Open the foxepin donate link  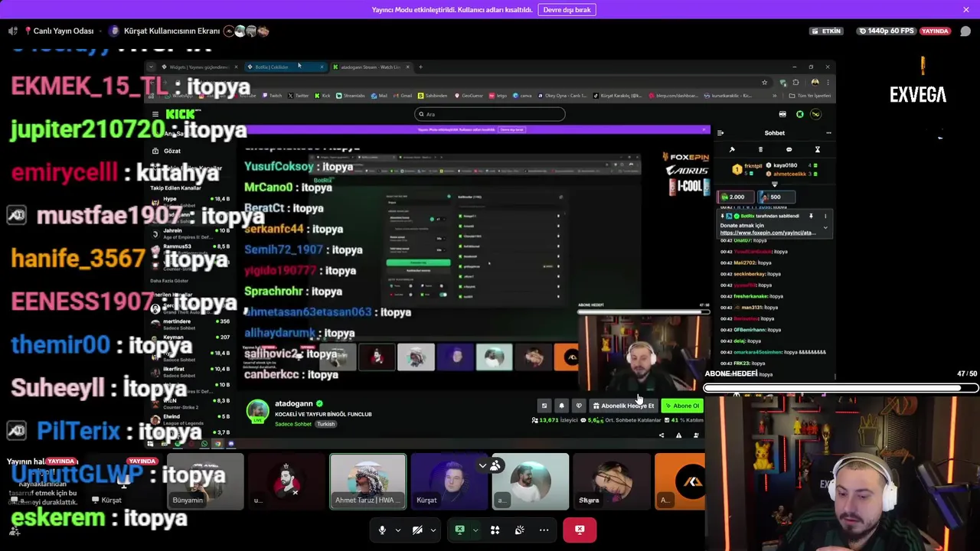767,233
